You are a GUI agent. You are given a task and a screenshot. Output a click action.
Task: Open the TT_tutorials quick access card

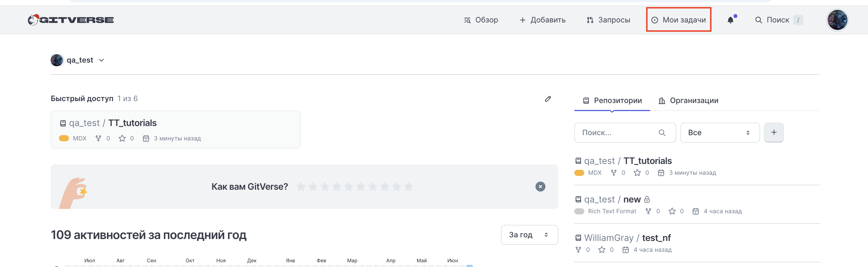point(175,129)
